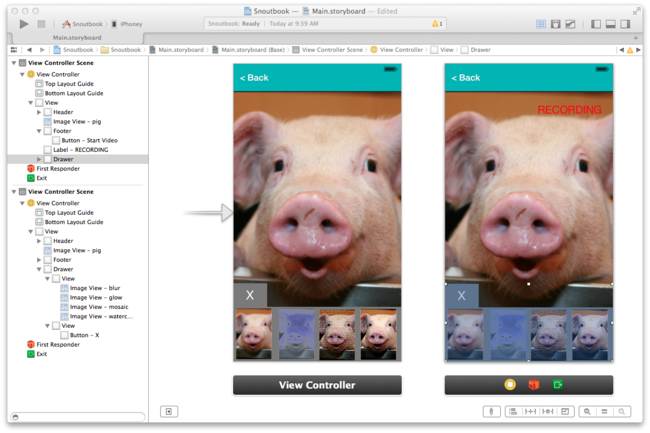Click the green Exit icon in scene dock
The width and height of the screenshot is (650, 433).
pyautogui.click(x=557, y=385)
